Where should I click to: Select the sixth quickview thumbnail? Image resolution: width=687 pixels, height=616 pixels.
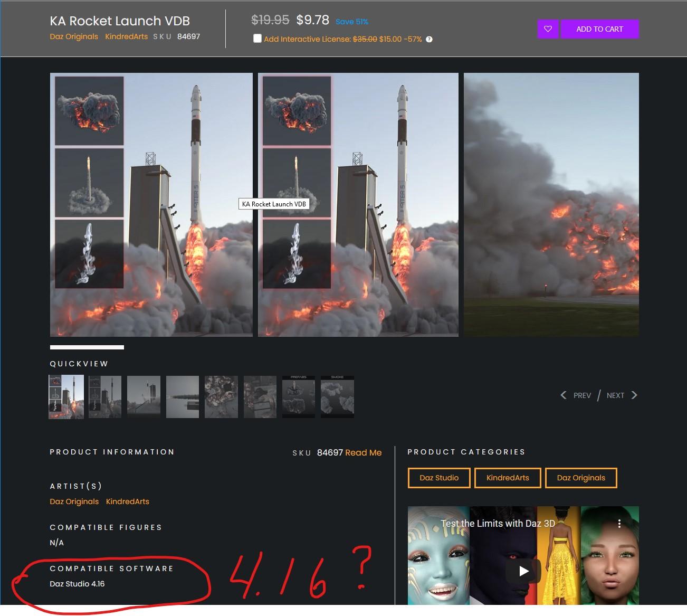point(260,397)
